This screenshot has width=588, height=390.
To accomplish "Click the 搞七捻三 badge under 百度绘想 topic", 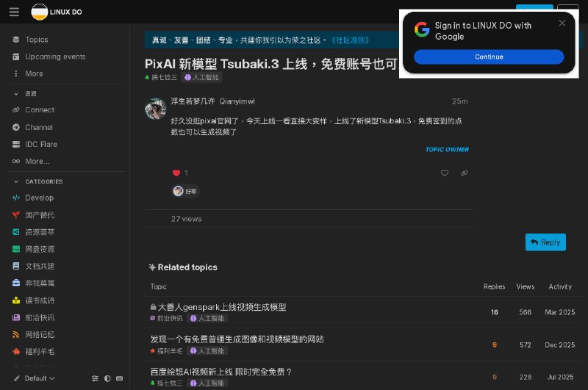I will coord(167,383).
